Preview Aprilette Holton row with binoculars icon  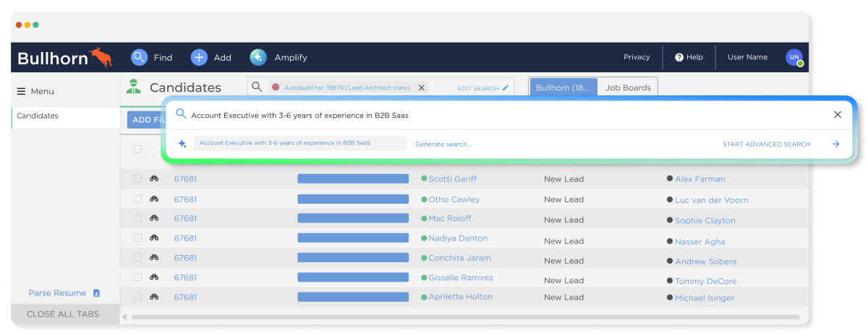154,296
